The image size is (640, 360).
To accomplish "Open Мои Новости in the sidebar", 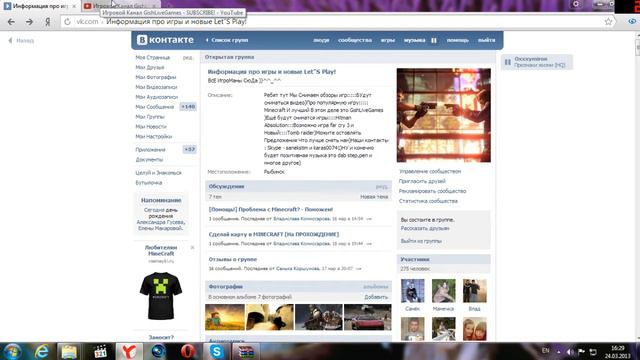I will 151,127.
